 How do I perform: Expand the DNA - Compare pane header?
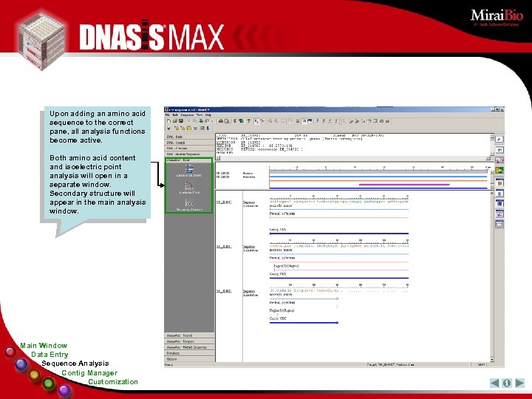click(x=189, y=149)
